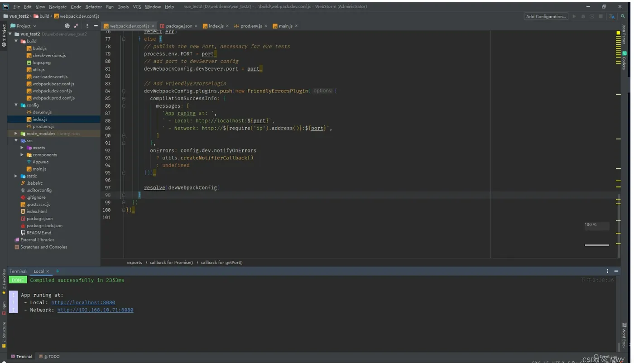
Task: Click the WebStorm logo icon in title bar
Action: [x=6, y=6]
